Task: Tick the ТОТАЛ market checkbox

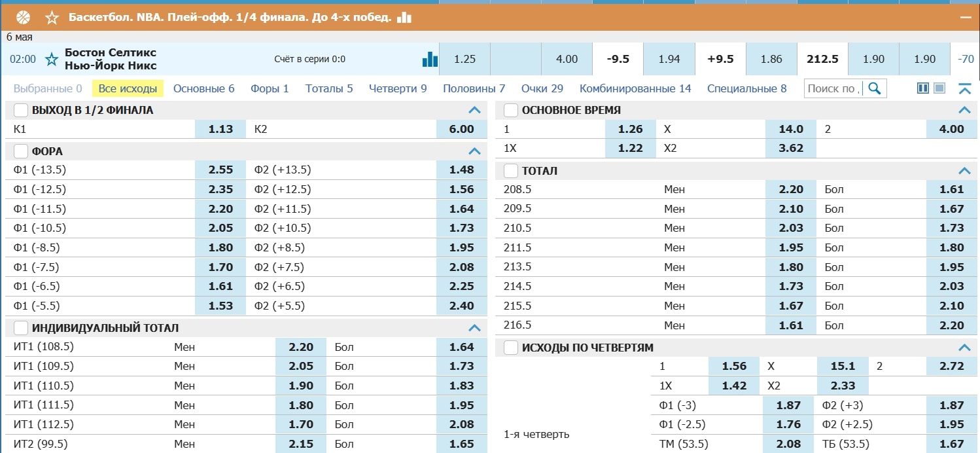Action: 511,171
